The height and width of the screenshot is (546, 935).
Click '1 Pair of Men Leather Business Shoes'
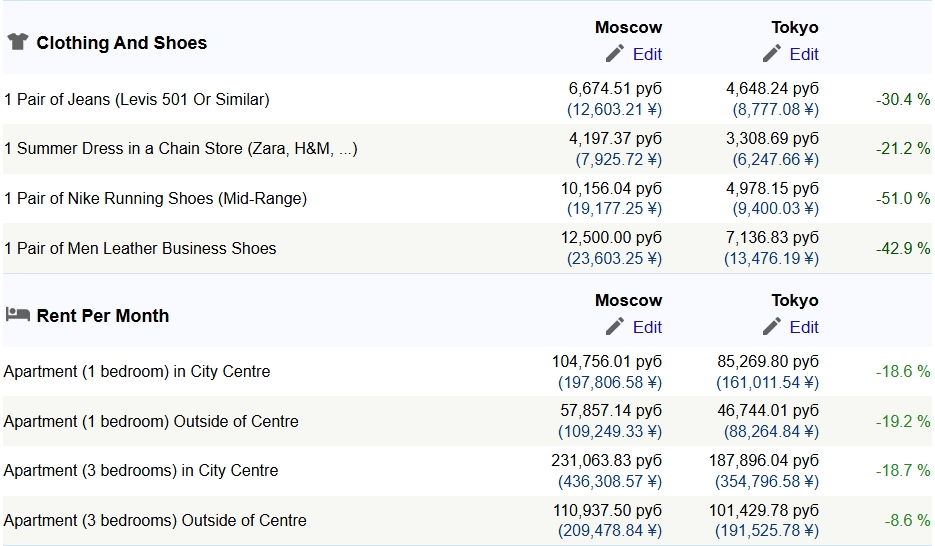(x=140, y=248)
